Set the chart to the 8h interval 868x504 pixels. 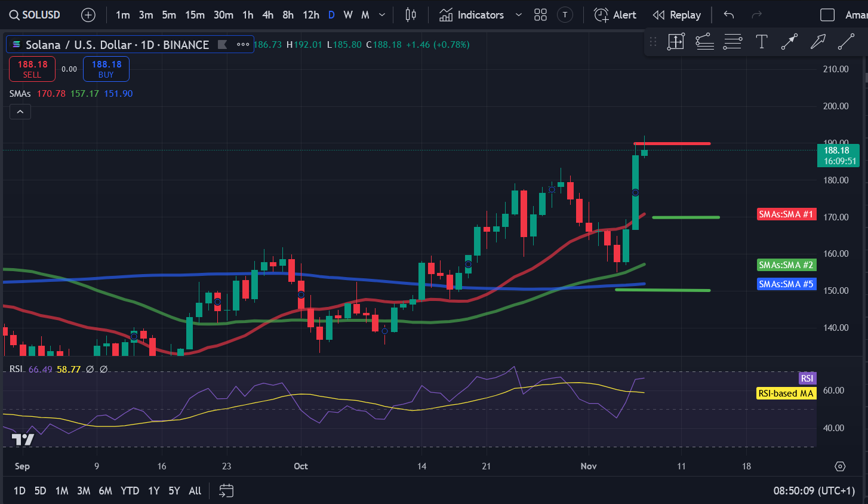[x=288, y=15]
